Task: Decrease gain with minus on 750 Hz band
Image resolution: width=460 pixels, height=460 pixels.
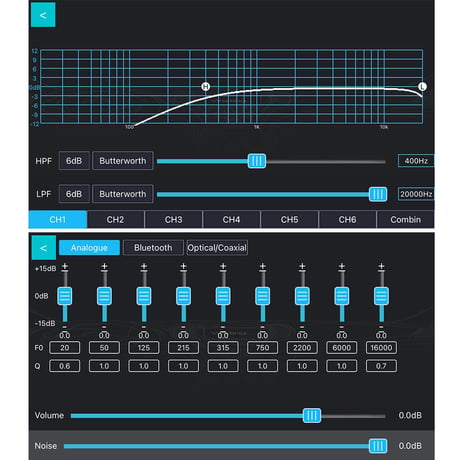Action: [x=263, y=327]
